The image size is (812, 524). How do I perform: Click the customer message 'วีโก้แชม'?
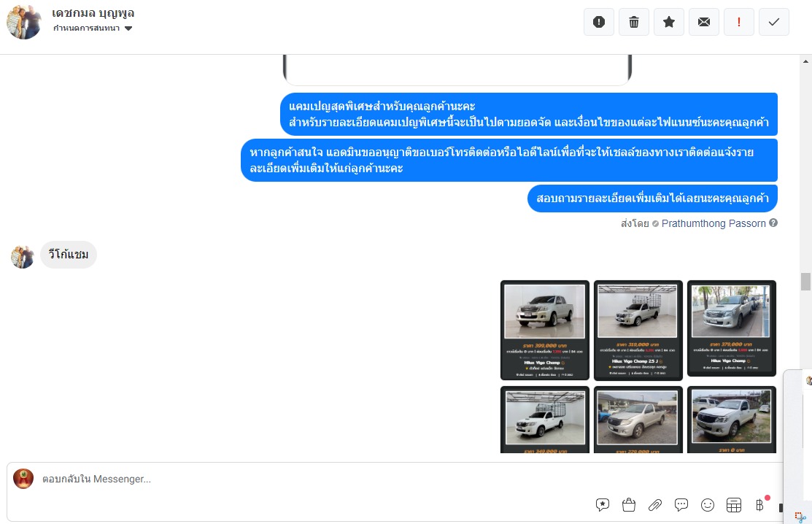(x=69, y=255)
